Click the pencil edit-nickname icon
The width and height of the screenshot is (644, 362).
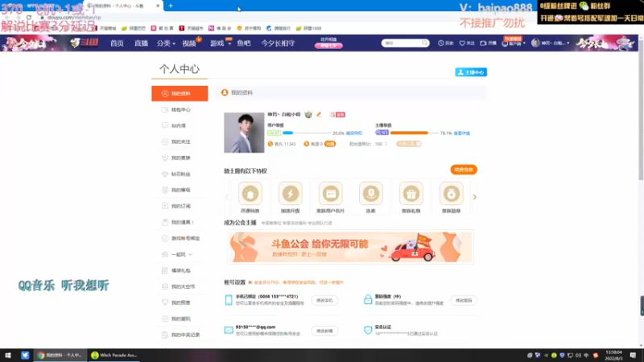(x=319, y=114)
